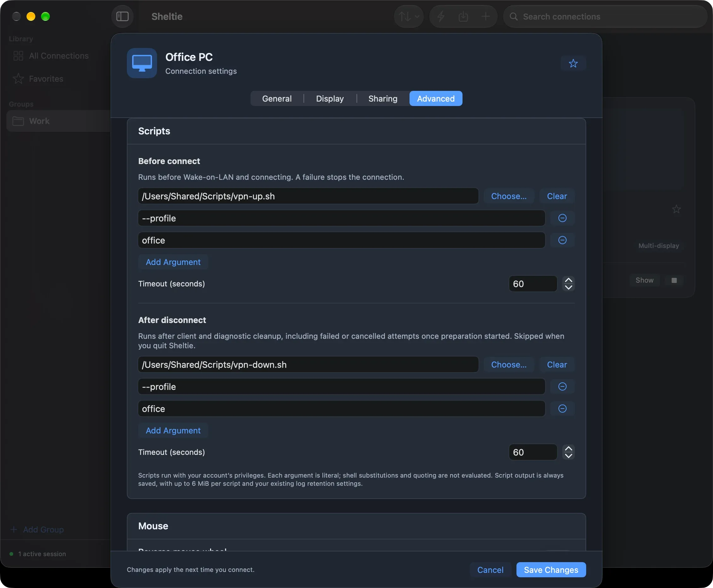Stop session with square icon on card
Image resolution: width=713 pixels, height=588 pixels.
click(674, 280)
